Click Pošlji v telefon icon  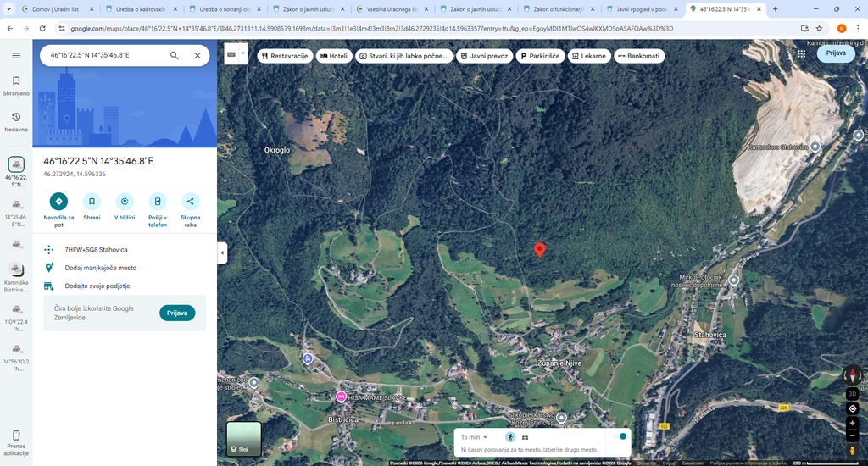click(158, 202)
